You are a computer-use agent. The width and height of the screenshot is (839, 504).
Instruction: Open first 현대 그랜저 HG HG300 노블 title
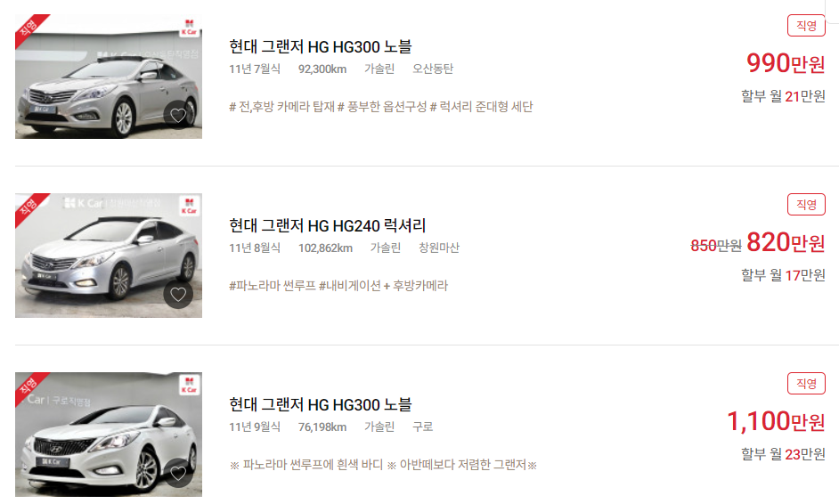coord(320,46)
